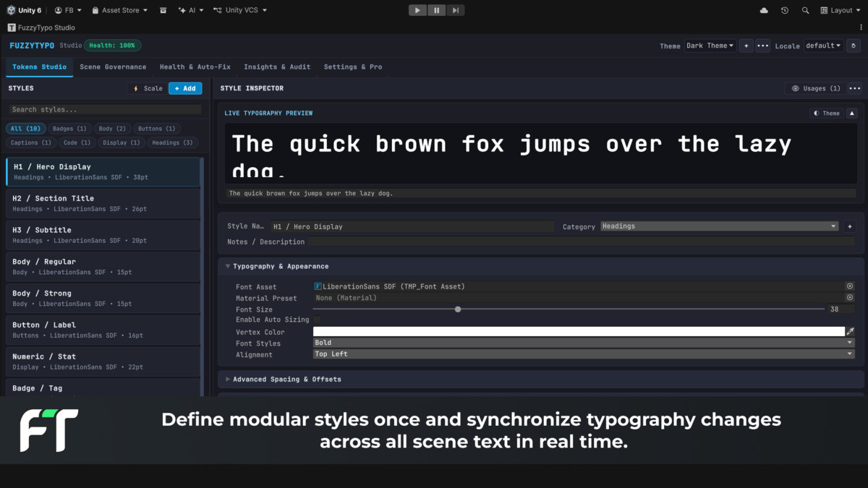Filter styles by All (10)
This screenshot has height=488, width=868.
coord(25,129)
